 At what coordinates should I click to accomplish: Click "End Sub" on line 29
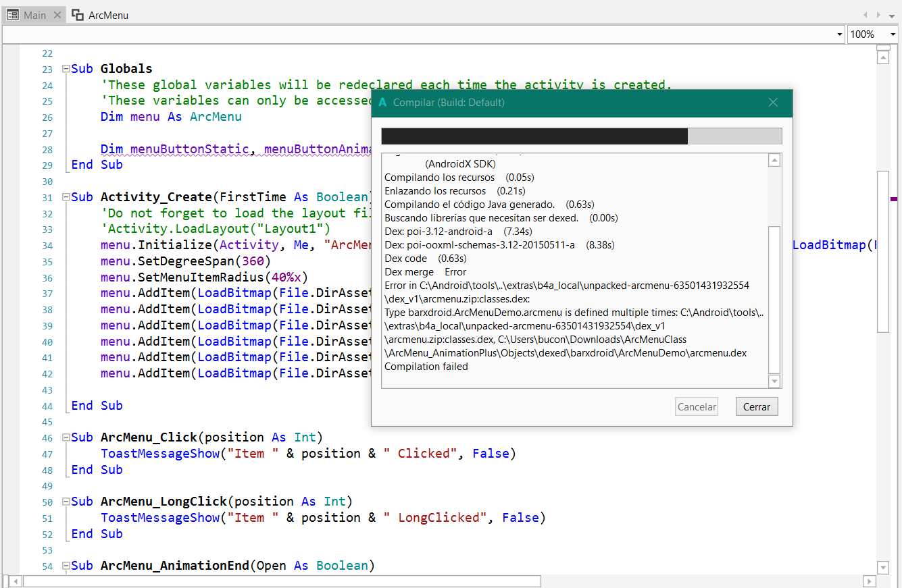[x=97, y=165]
